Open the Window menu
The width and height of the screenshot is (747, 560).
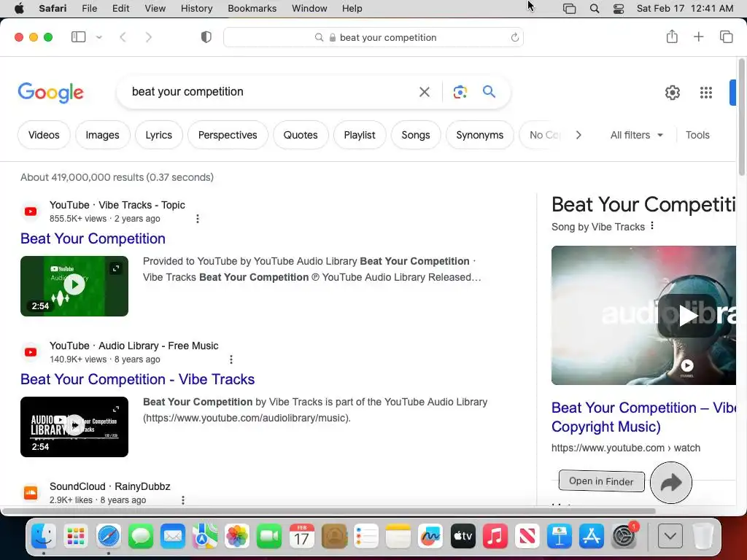coord(309,8)
